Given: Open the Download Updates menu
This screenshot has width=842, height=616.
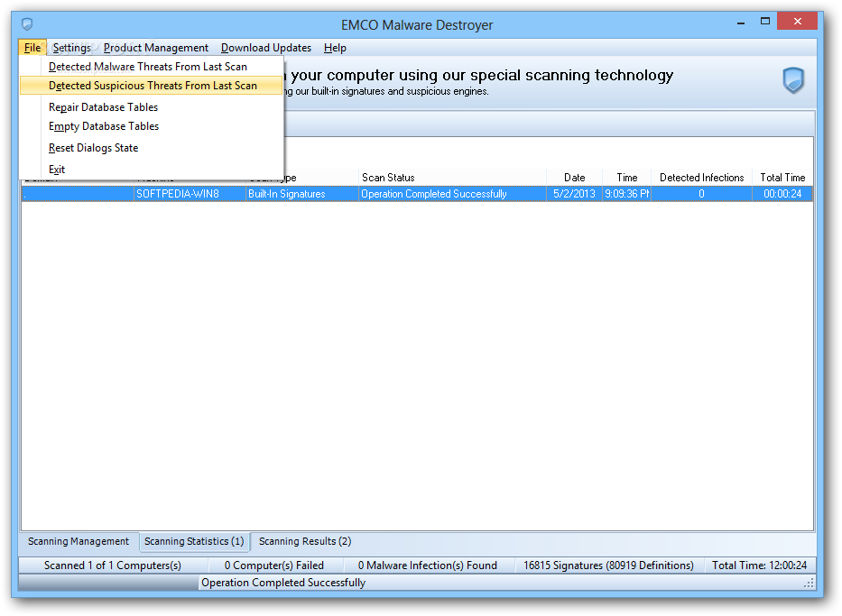Looking at the screenshot, I should [x=266, y=48].
